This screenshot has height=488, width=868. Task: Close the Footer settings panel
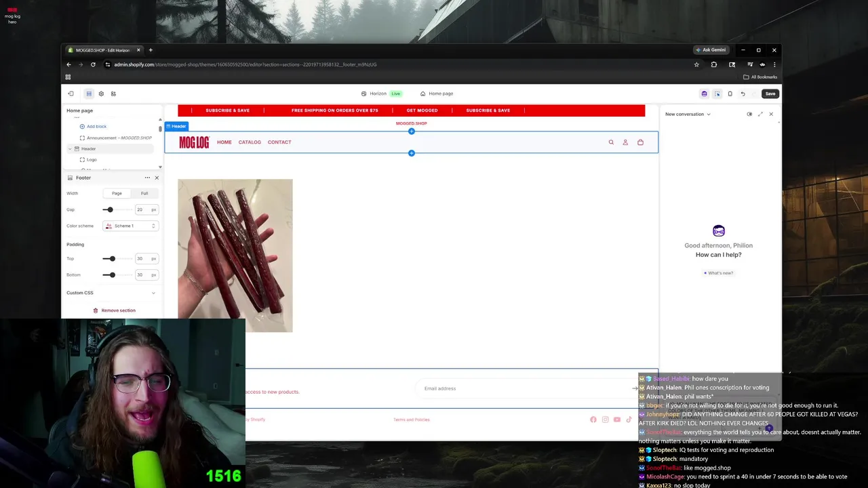[x=157, y=178]
